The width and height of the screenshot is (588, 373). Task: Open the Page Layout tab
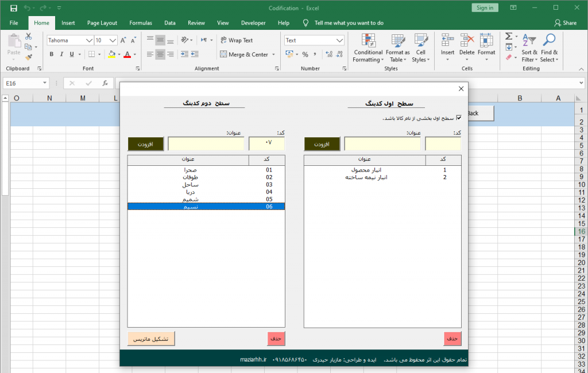102,23
